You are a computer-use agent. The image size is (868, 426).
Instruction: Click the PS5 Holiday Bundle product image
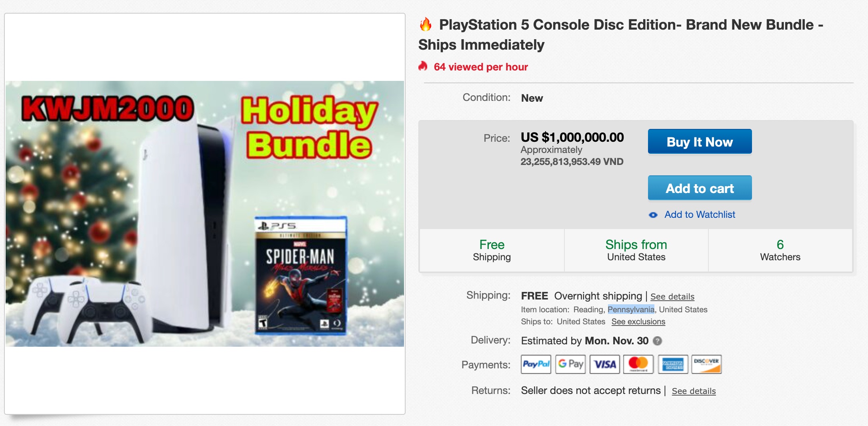pyautogui.click(x=204, y=214)
